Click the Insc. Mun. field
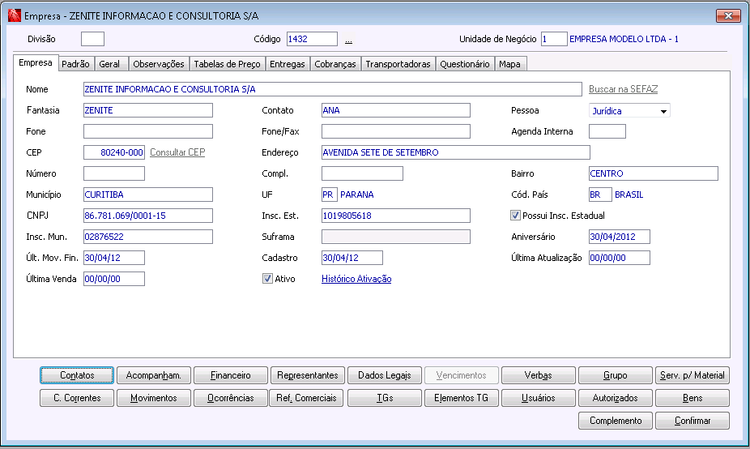Image resolution: width=750 pixels, height=449 pixels. click(148, 237)
